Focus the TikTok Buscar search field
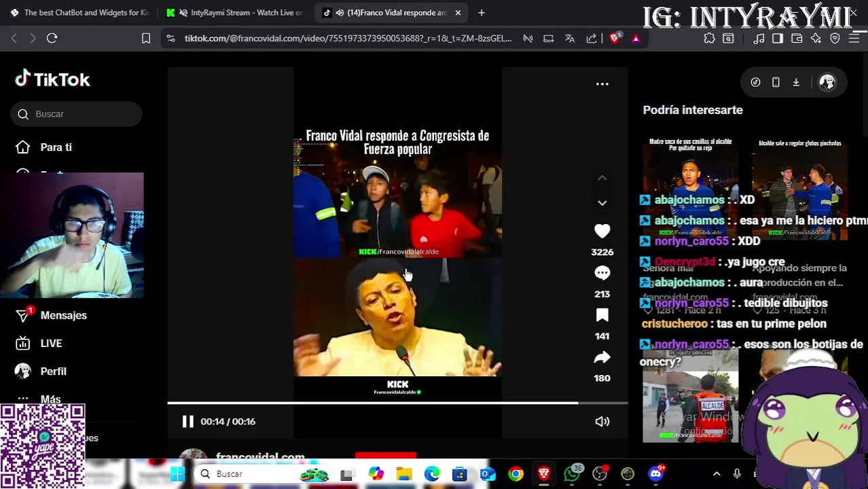The image size is (868, 489). click(x=76, y=114)
